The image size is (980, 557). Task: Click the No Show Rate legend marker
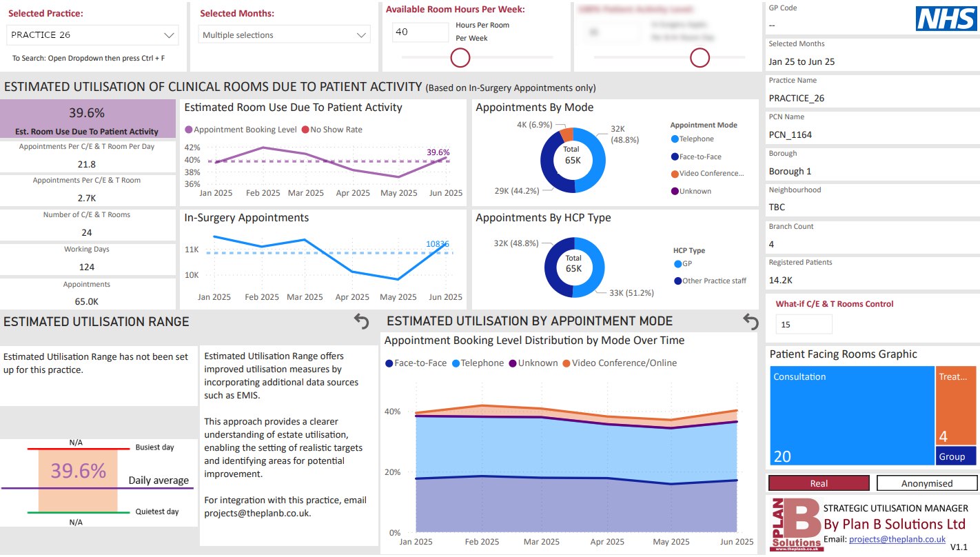click(306, 130)
